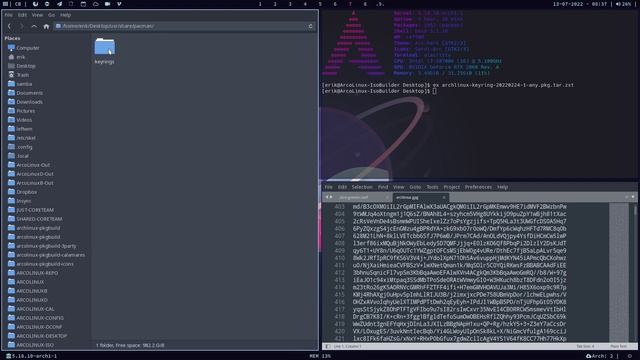
Task: Open the file manager Help menu
Action: point(65,15)
